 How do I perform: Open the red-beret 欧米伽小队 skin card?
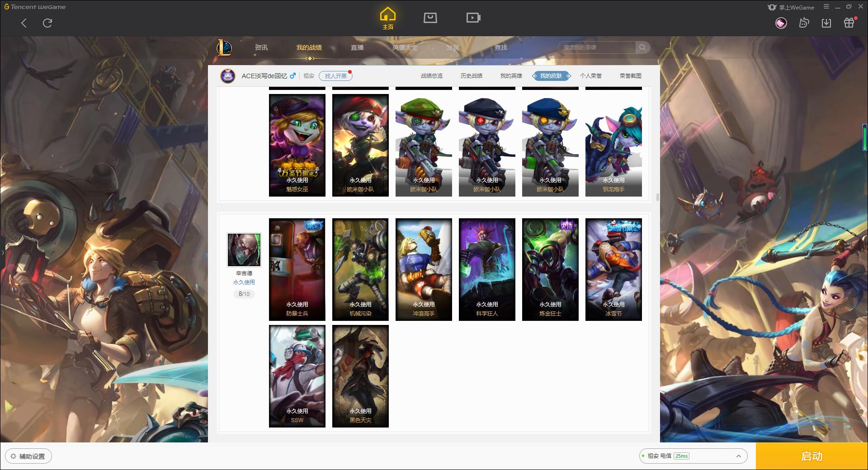coord(360,145)
